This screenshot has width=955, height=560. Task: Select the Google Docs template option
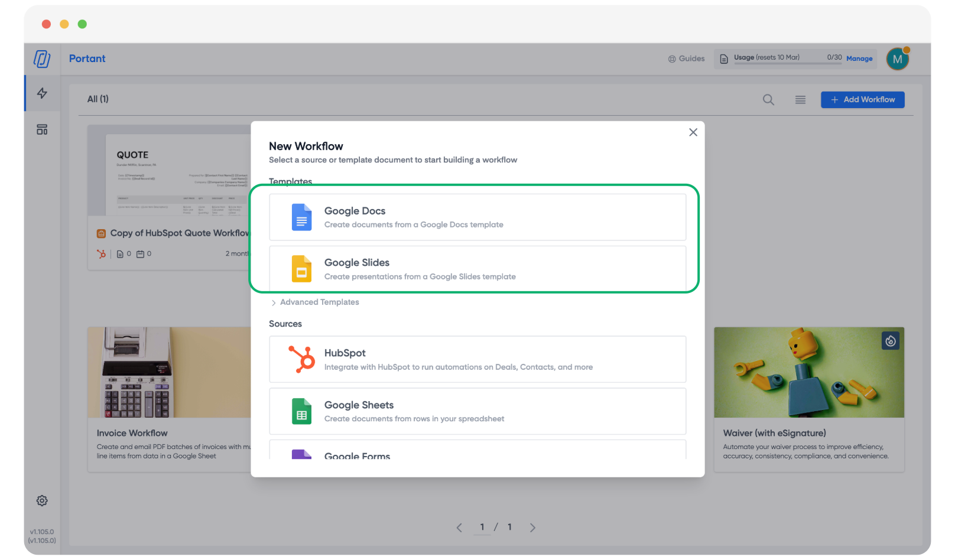coord(477,217)
